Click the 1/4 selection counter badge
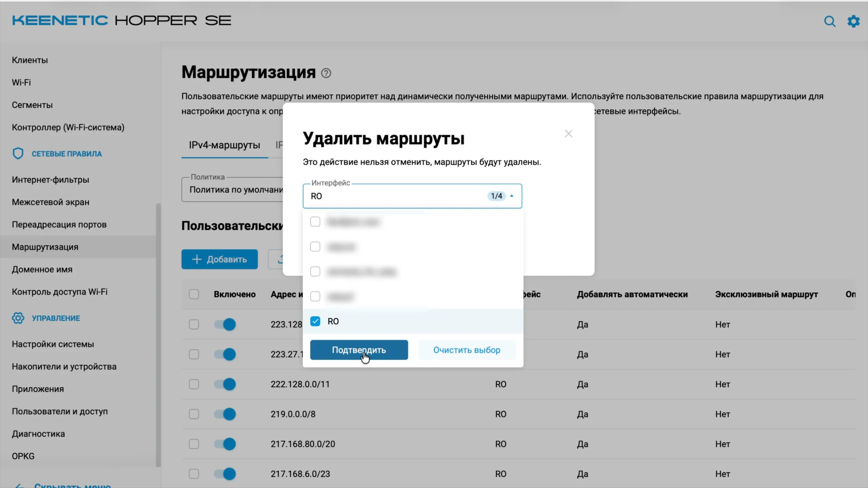 (496, 196)
